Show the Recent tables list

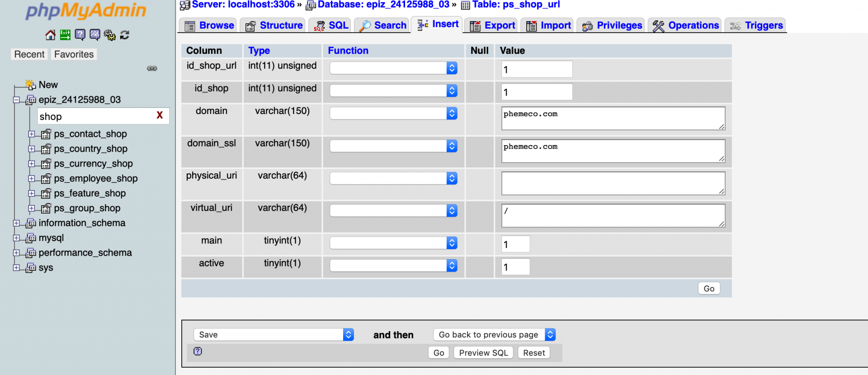point(29,54)
